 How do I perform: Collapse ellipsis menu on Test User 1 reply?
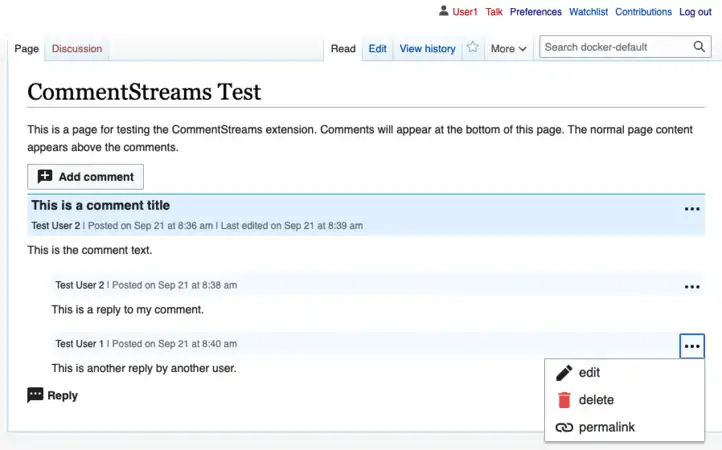[692, 346]
